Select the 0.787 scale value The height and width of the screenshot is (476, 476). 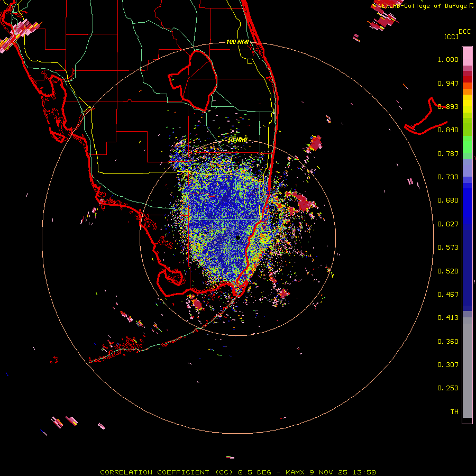[448, 153]
